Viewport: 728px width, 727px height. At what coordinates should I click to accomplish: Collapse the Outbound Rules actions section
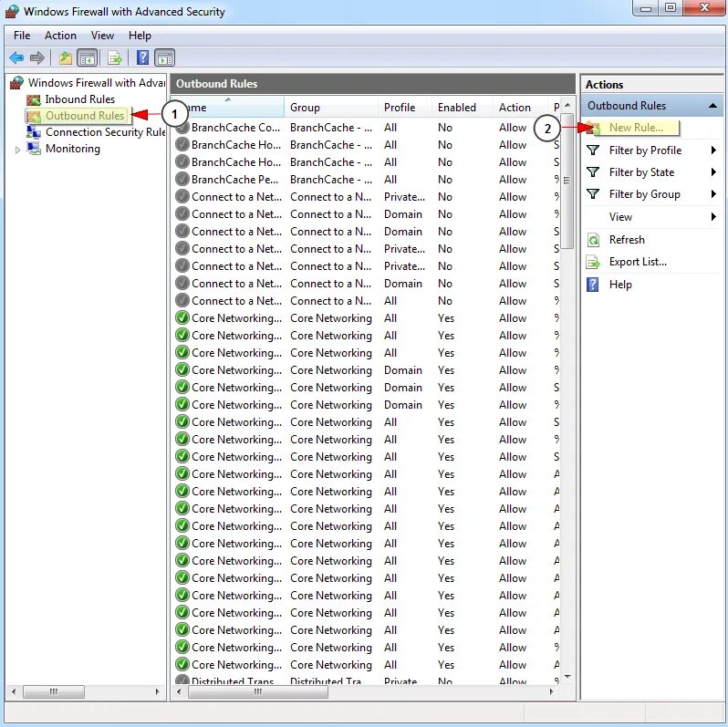click(x=712, y=106)
